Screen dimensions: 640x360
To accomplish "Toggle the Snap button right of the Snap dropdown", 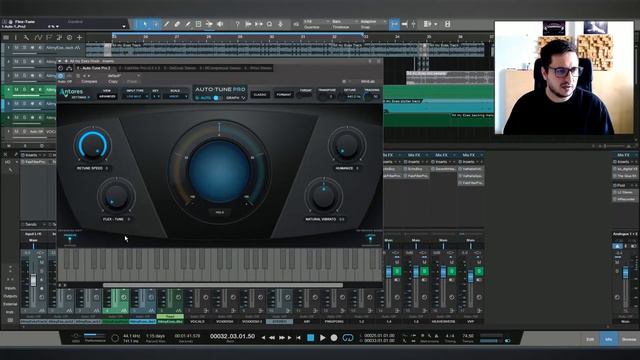I will (x=394, y=24).
